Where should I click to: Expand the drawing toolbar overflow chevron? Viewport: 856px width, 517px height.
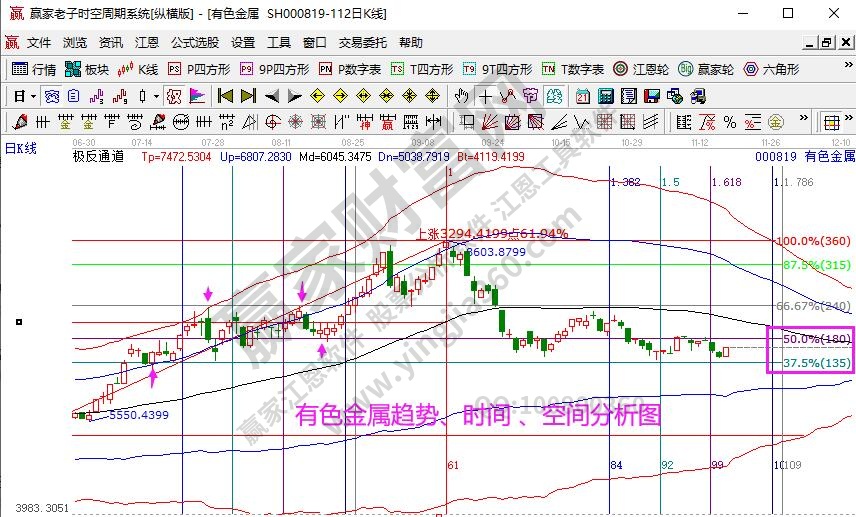point(804,122)
